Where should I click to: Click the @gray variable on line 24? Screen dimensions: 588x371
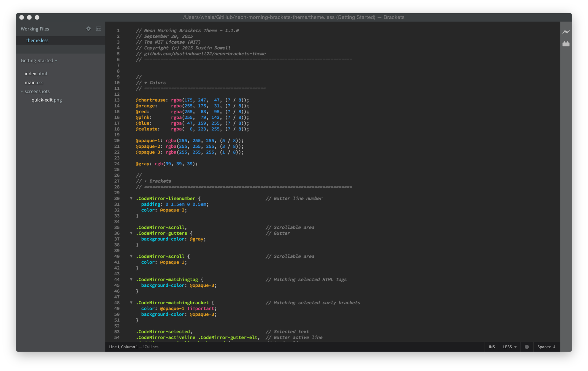pyautogui.click(x=142, y=164)
